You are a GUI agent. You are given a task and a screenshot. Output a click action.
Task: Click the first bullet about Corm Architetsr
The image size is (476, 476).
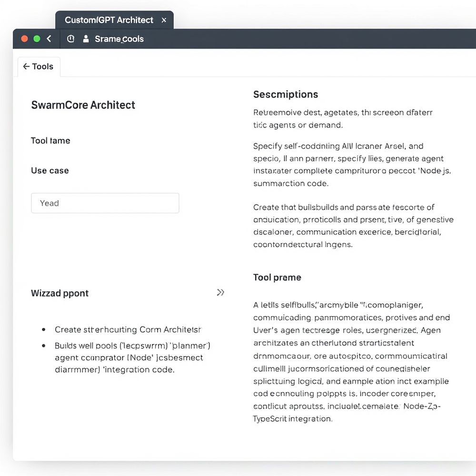[x=126, y=329]
